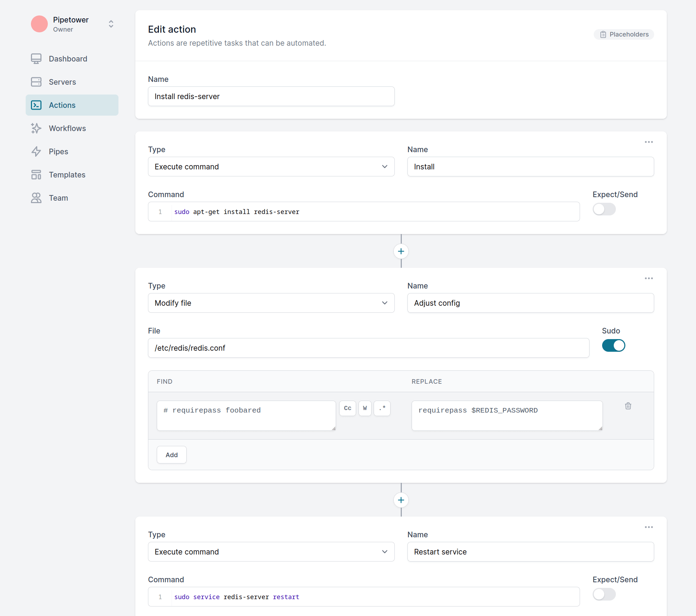
Task: Click the Templates layout icon
Action: coord(36,175)
